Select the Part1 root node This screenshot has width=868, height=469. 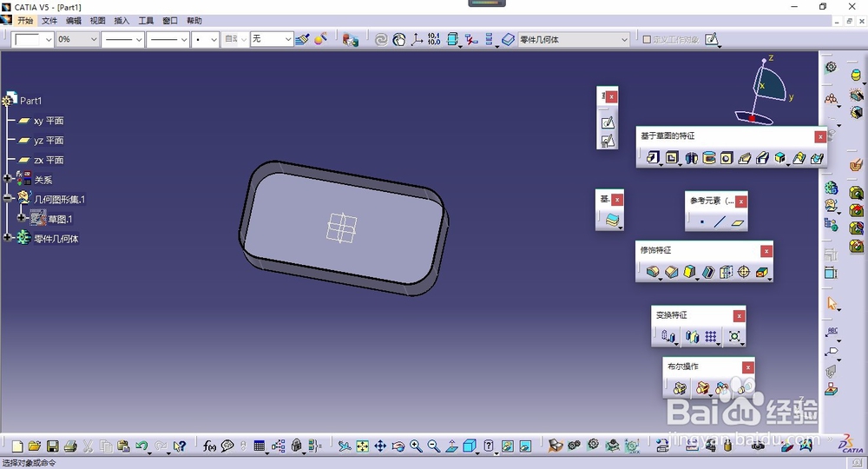click(23, 100)
